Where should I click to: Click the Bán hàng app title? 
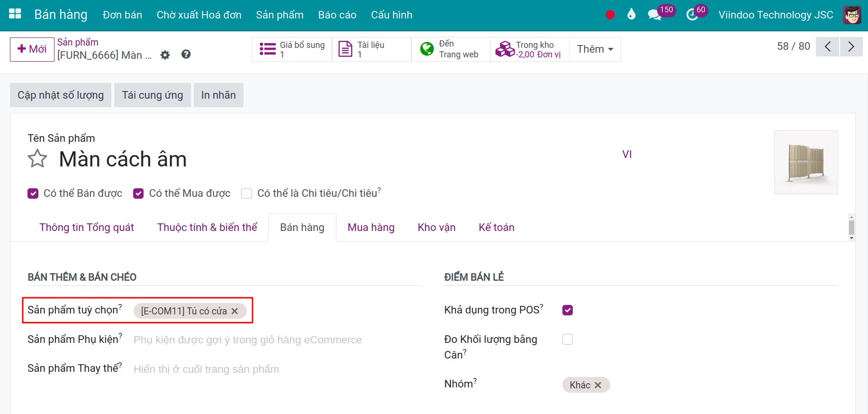pos(61,15)
